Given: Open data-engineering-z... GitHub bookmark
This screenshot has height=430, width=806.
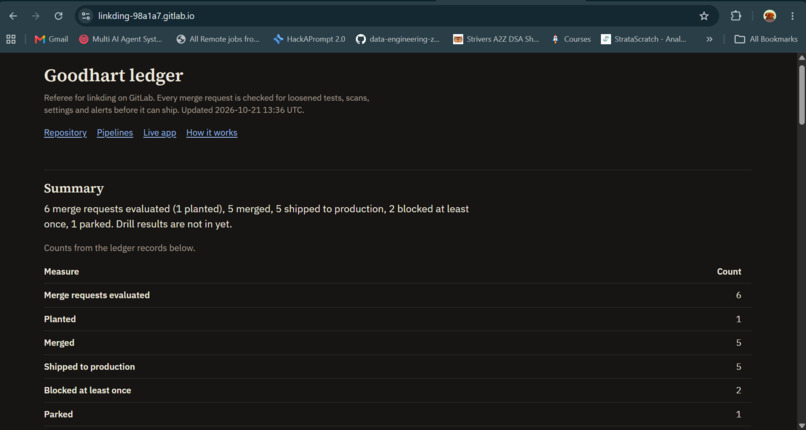Looking at the screenshot, I should click(397, 39).
